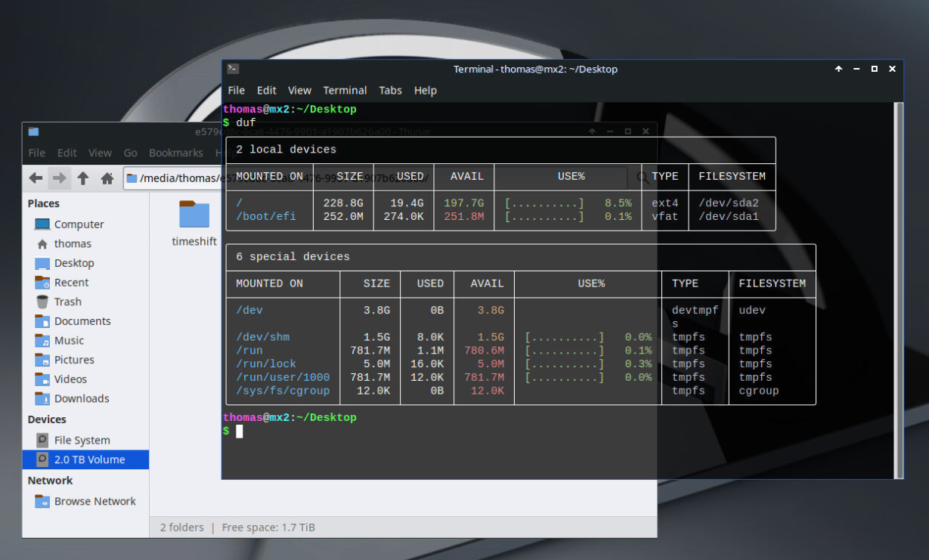Image resolution: width=929 pixels, height=560 pixels.
Task: Open the Help menu in the terminal
Action: click(x=425, y=90)
